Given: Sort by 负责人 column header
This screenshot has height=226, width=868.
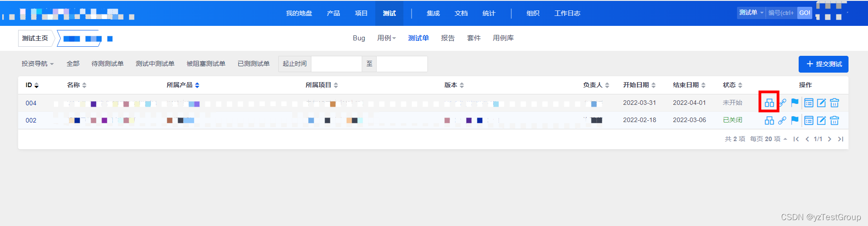Looking at the screenshot, I should 596,85.
